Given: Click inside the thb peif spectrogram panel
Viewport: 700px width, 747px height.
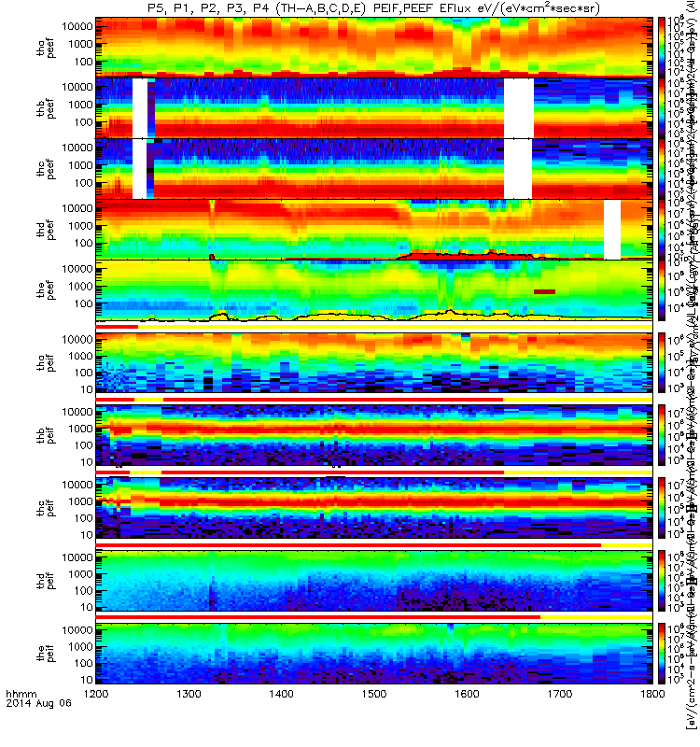Looking at the screenshot, I should pos(374,435).
